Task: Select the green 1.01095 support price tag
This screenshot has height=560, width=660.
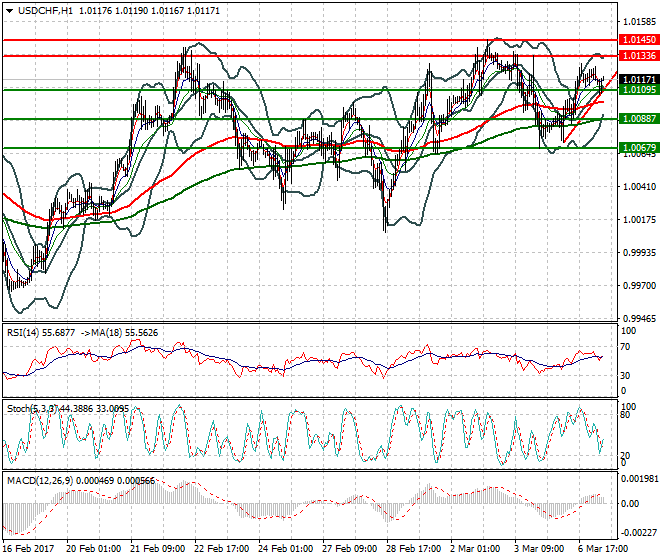Action: (638, 90)
